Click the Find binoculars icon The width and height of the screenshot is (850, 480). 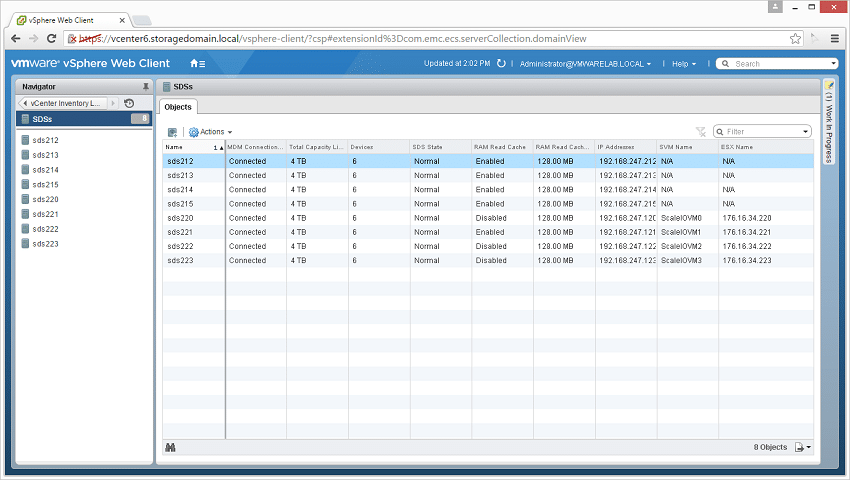[x=171, y=447]
